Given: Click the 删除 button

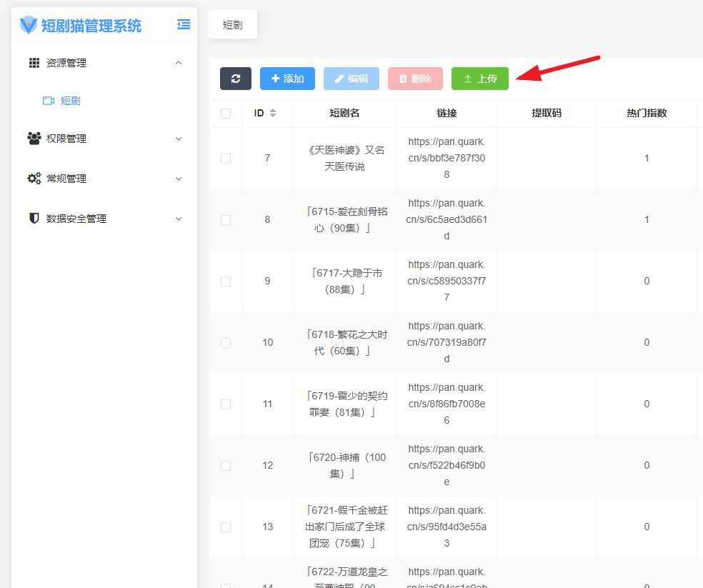Looking at the screenshot, I should 415,79.
